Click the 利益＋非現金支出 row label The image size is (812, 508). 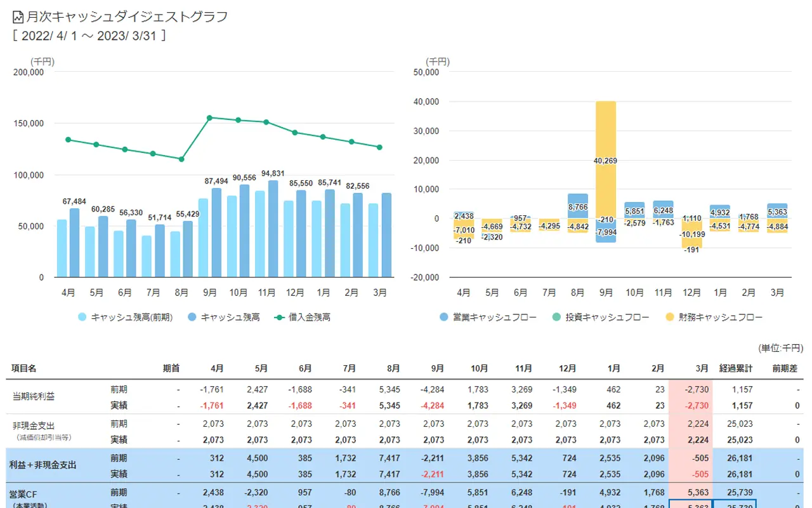(x=43, y=465)
